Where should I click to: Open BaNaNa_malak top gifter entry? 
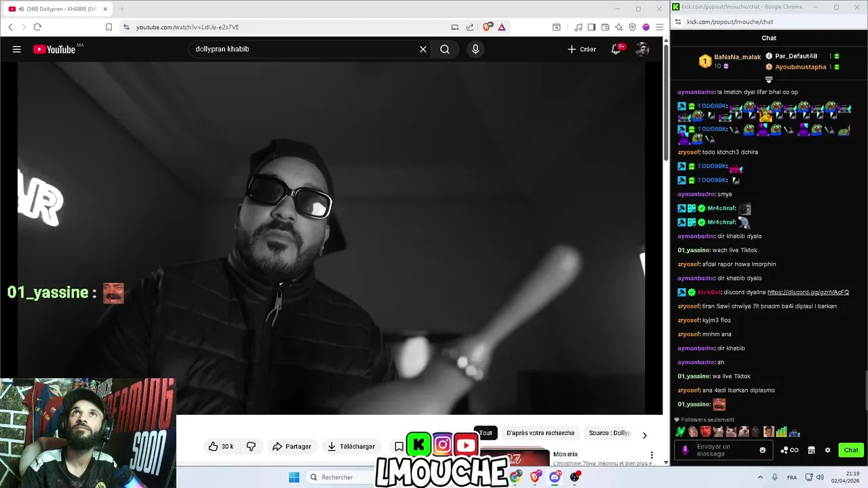(x=730, y=61)
